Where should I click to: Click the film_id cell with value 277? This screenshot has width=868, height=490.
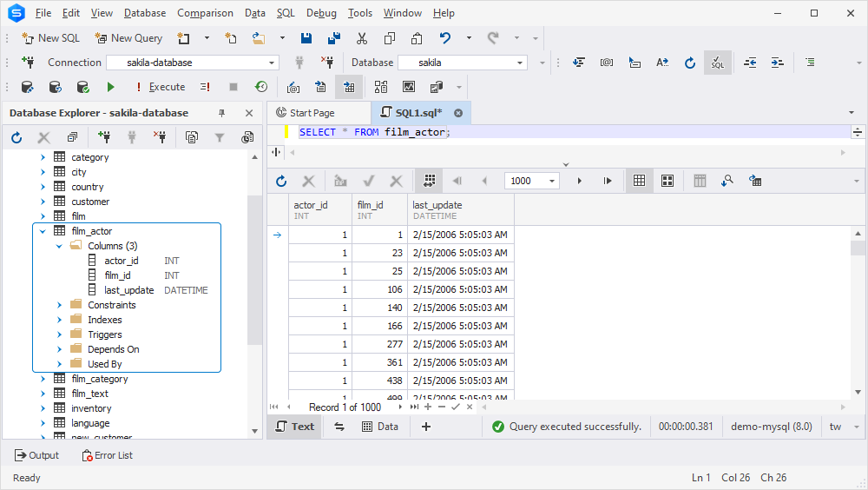coord(380,344)
